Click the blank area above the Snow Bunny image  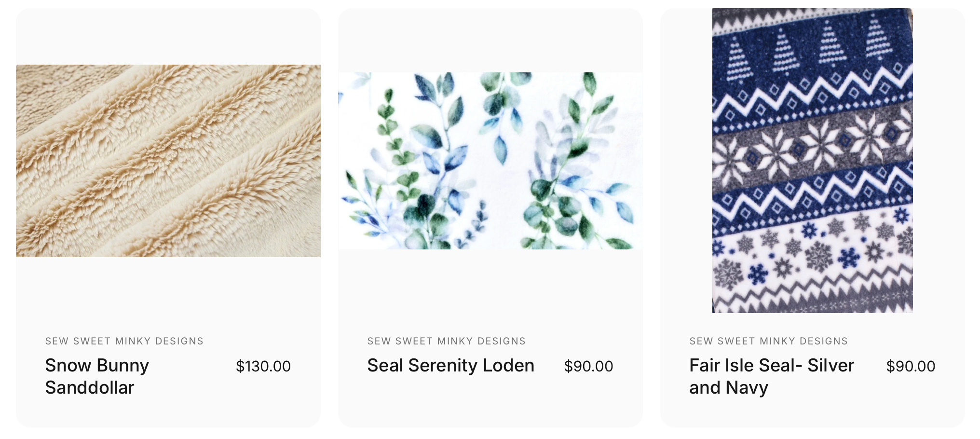(168, 37)
